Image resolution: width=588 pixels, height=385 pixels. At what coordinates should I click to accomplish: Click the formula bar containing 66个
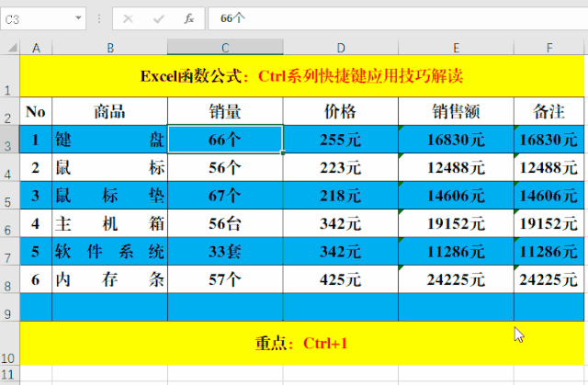tap(395, 18)
